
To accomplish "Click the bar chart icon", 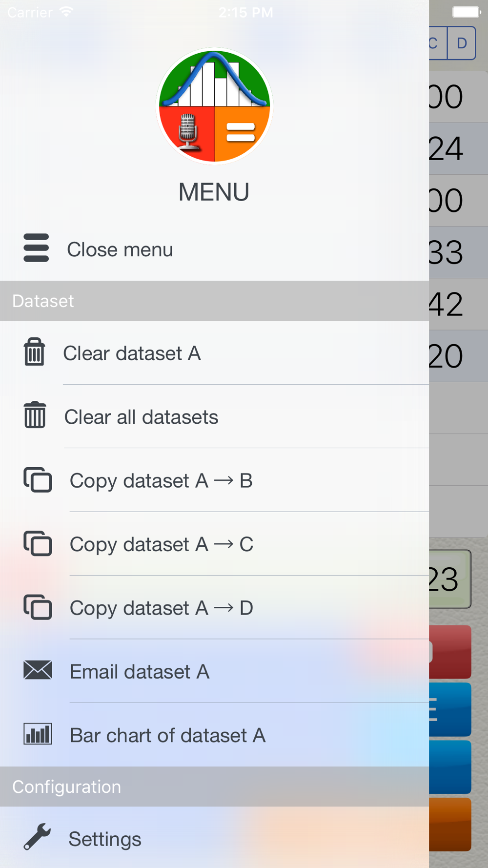I will 38,734.
